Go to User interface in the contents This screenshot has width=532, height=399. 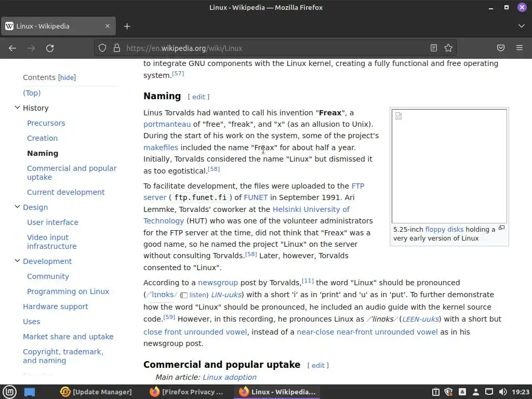tap(52, 222)
